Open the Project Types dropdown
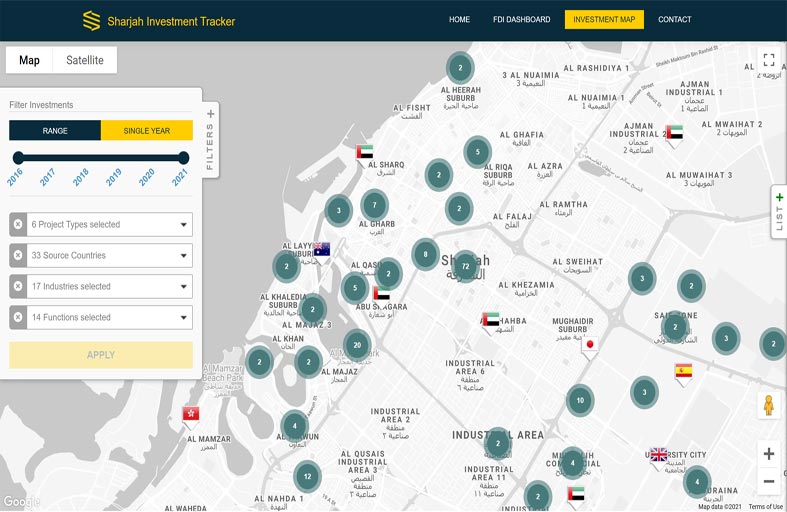The height and width of the screenshot is (512, 787). (109, 225)
